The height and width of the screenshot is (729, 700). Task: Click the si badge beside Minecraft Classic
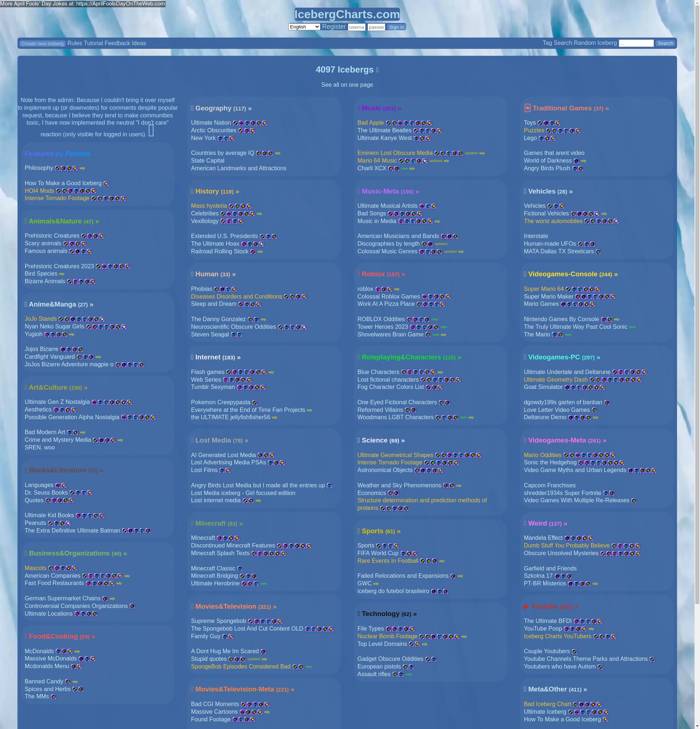click(240, 569)
